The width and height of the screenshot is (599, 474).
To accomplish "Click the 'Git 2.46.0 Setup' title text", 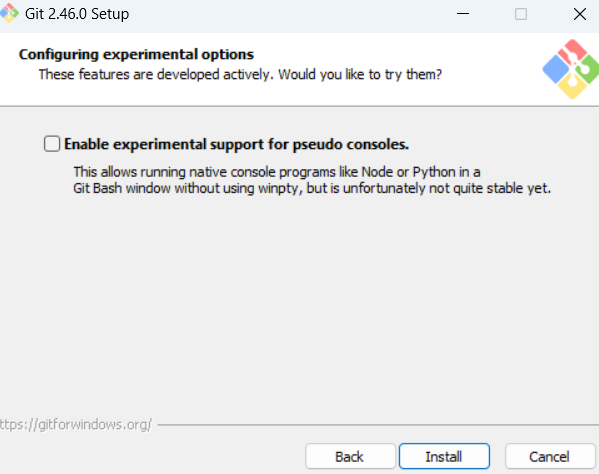I will tap(77, 14).
